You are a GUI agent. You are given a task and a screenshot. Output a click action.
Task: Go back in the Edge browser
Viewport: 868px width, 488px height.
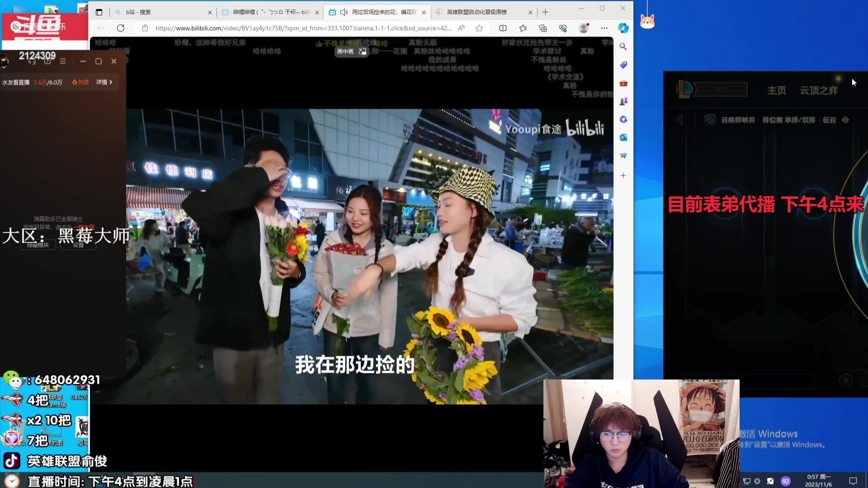point(101,28)
